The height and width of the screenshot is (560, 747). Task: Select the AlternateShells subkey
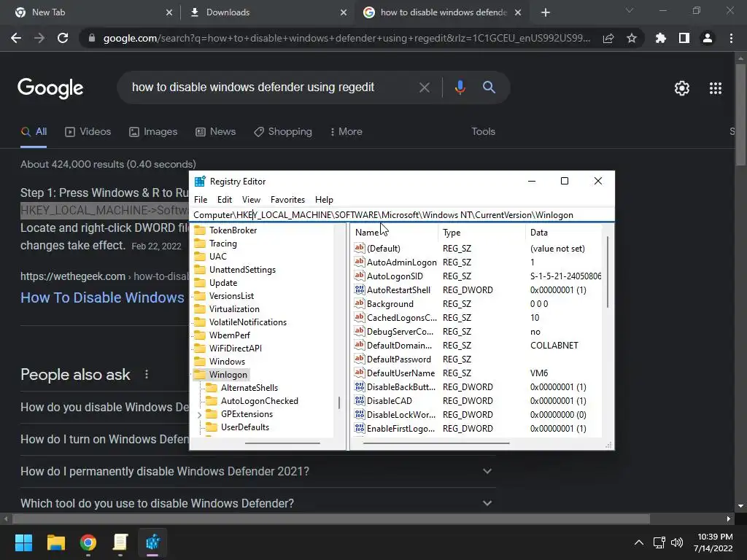[249, 388]
